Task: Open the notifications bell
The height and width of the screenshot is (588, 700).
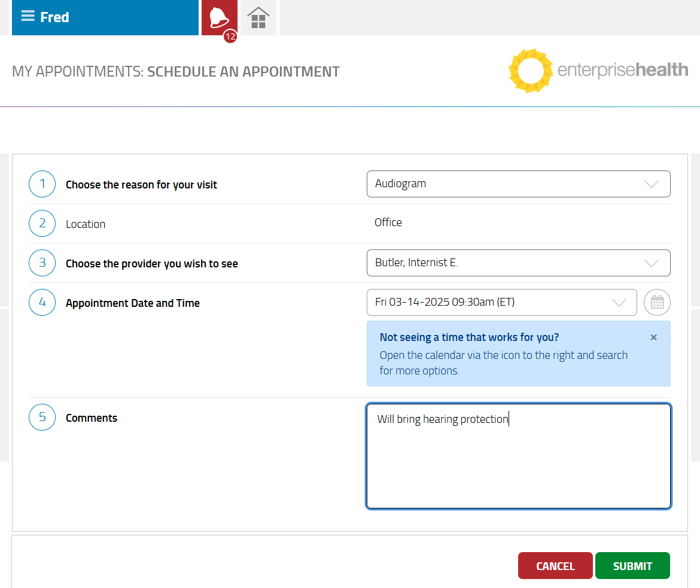Action: (x=219, y=18)
